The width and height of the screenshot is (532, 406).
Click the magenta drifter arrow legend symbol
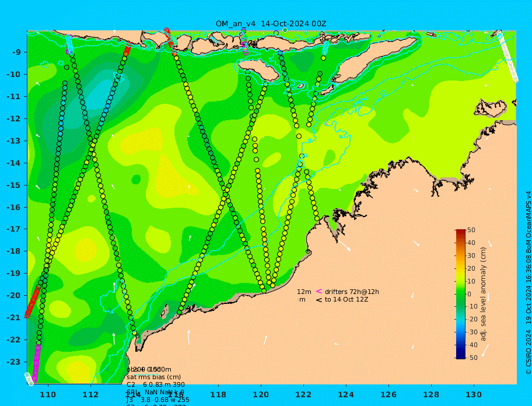coord(319,291)
